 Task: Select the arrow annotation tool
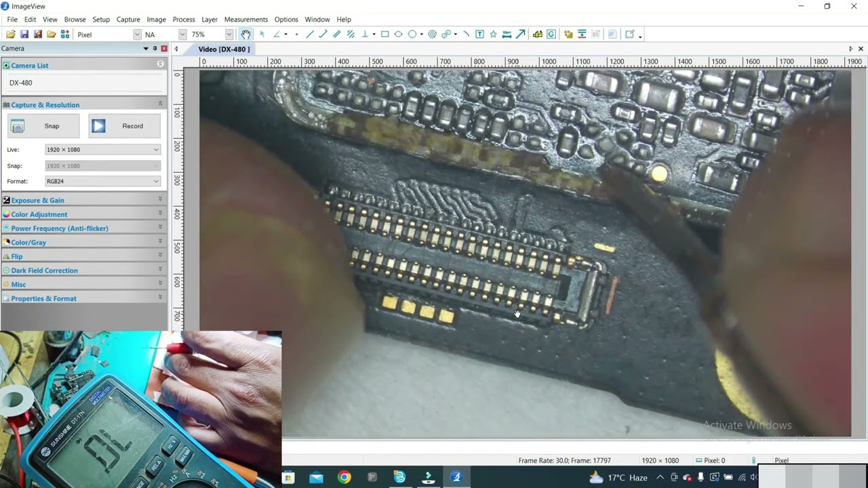point(520,34)
